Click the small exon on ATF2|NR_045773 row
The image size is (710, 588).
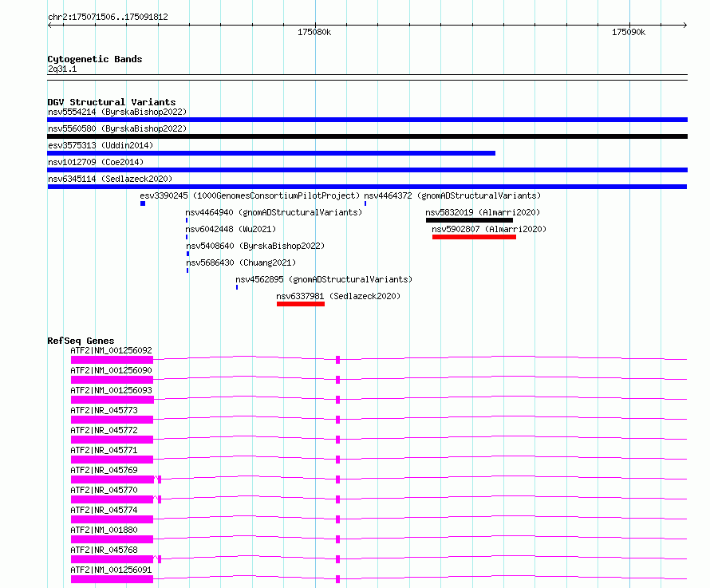coord(337,420)
